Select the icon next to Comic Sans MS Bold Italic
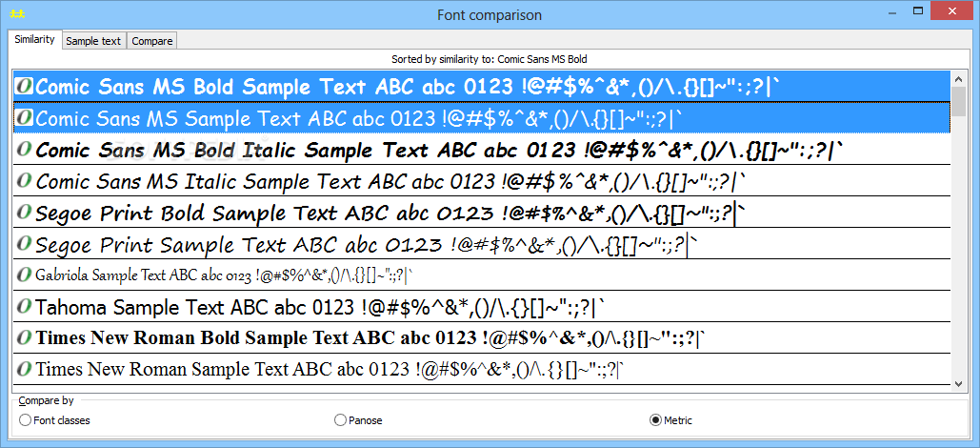This screenshot has width=980, height=448. tap(24, 149)
